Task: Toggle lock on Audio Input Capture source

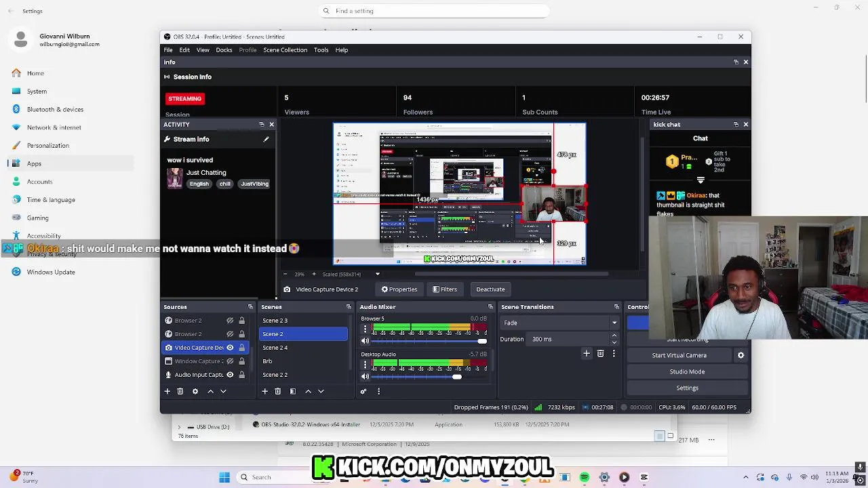Action: pos(241,375)
